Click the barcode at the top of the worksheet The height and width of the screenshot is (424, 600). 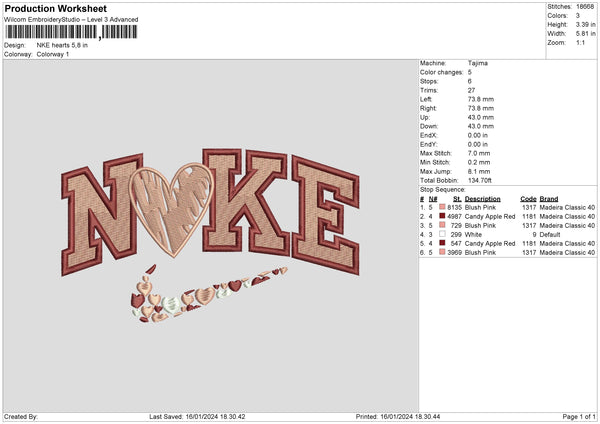point(71,32)
